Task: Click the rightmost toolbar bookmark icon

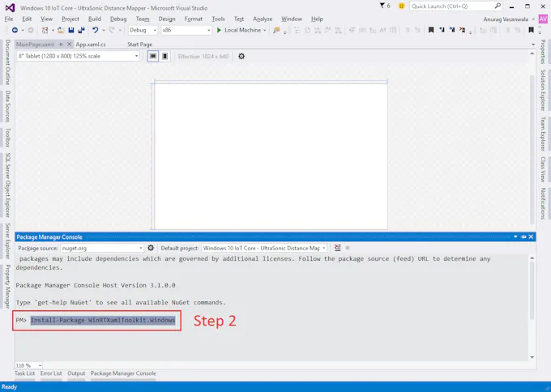Action: [x=531, y=30]
